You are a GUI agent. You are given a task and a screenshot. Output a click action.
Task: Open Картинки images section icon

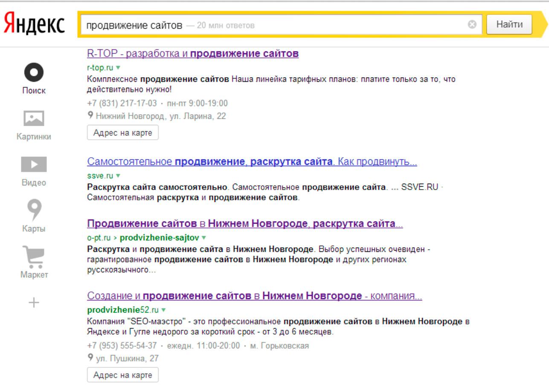click(34, 119)
